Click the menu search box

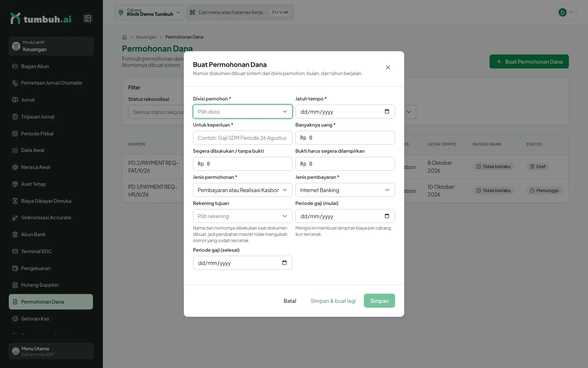click(x=240, y=13)
